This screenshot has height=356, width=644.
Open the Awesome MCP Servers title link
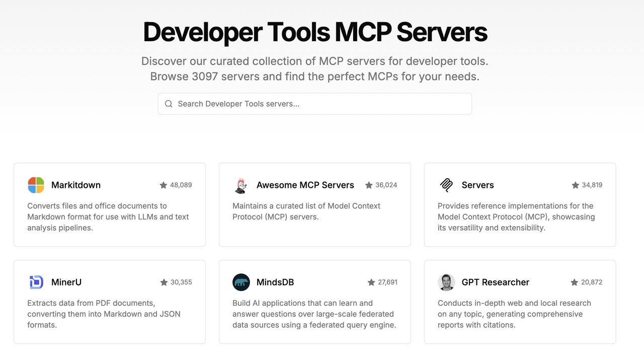305,185
